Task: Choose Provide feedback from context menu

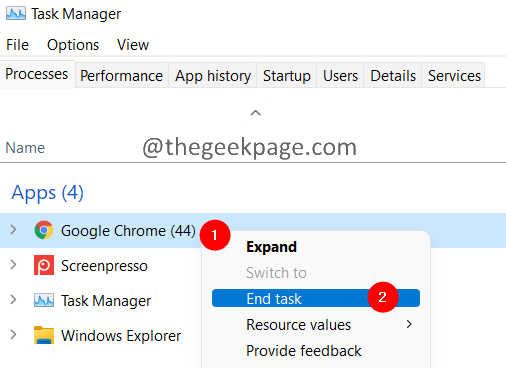Action: (x=304, y=351)
